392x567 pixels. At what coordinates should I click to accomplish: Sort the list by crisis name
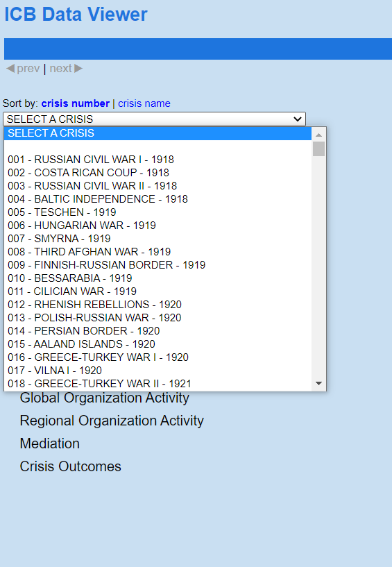(x=144, y=103)
